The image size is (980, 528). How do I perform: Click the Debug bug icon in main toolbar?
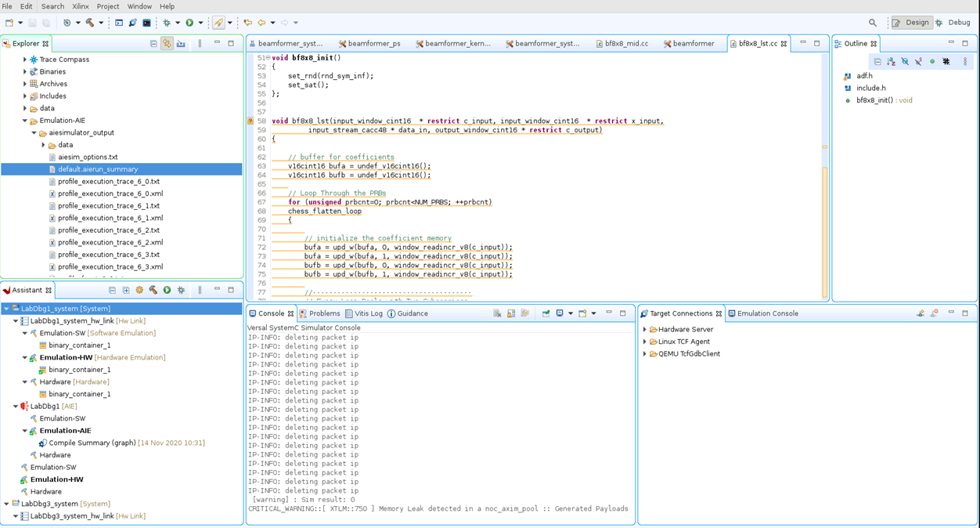pyautogui.click(x=167, y=23)
